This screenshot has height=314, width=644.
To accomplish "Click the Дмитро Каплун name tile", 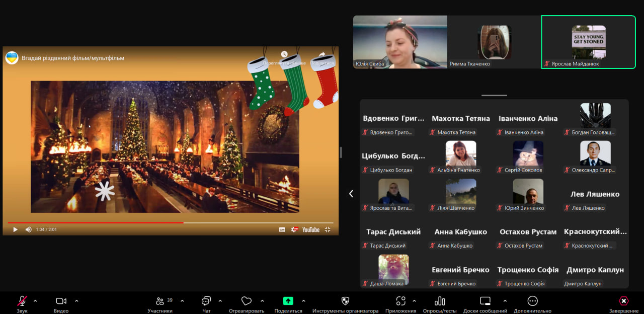I will tap(595, 270).
